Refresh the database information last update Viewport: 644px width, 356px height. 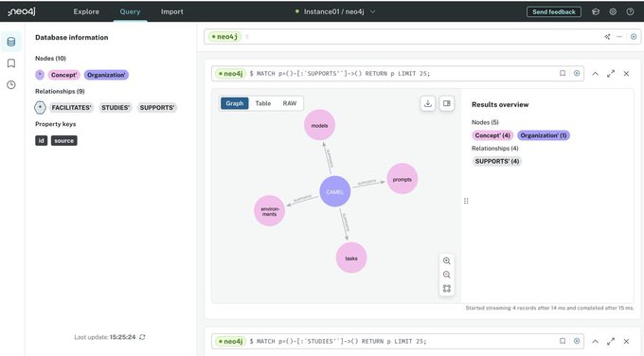142,337
